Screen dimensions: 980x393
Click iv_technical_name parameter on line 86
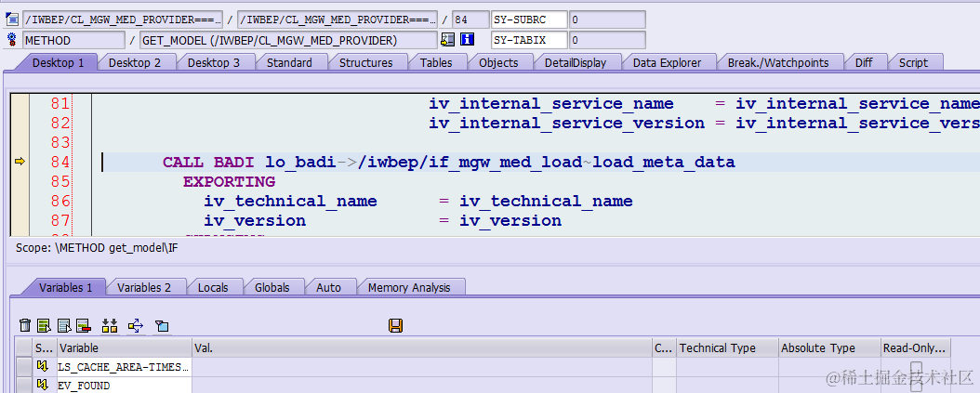(291, 202)
